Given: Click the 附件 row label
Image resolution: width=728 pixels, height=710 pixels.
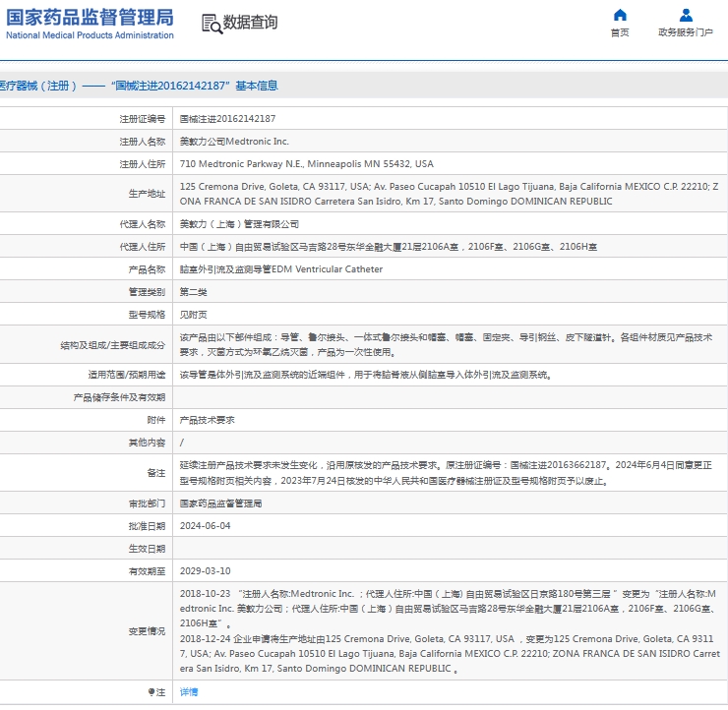Looking at the screenshot, I should [x=156, y=420].
